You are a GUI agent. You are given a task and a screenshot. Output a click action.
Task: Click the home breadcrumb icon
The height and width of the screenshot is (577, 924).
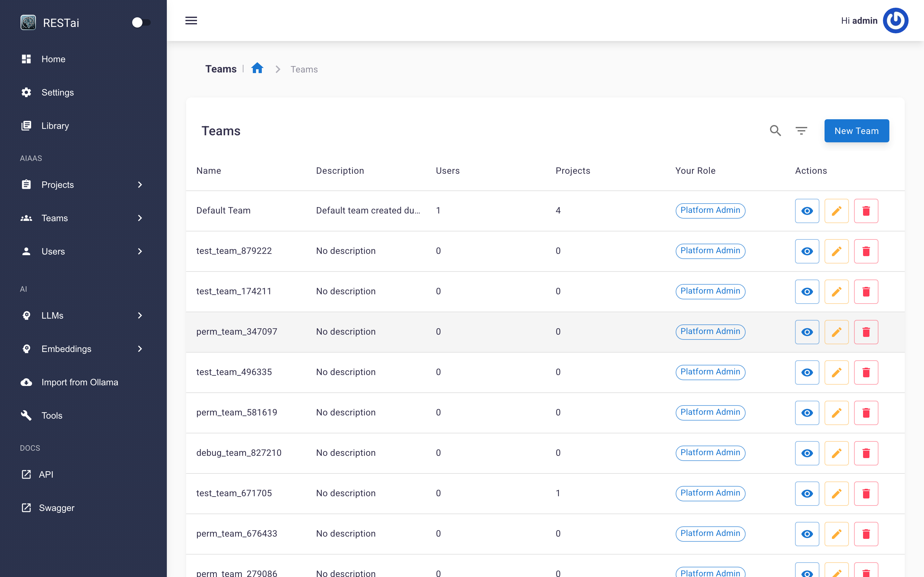point(257,69)
